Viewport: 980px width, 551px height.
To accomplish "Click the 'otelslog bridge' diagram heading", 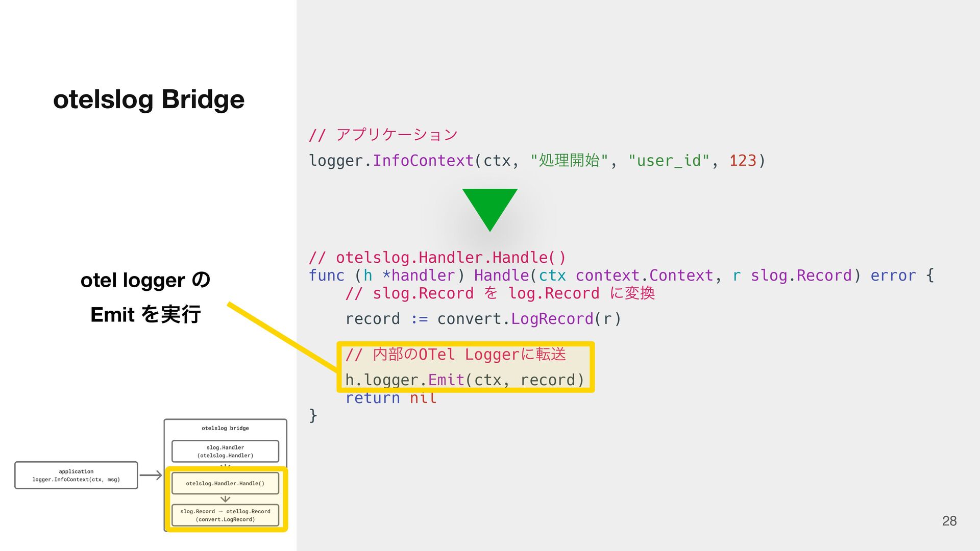I will [x=225, y=428].
